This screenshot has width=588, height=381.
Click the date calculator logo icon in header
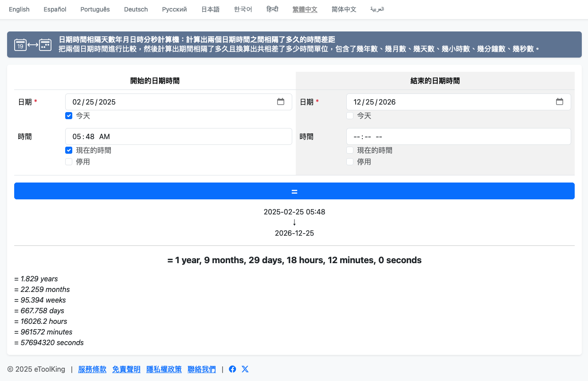pos(33,44)
